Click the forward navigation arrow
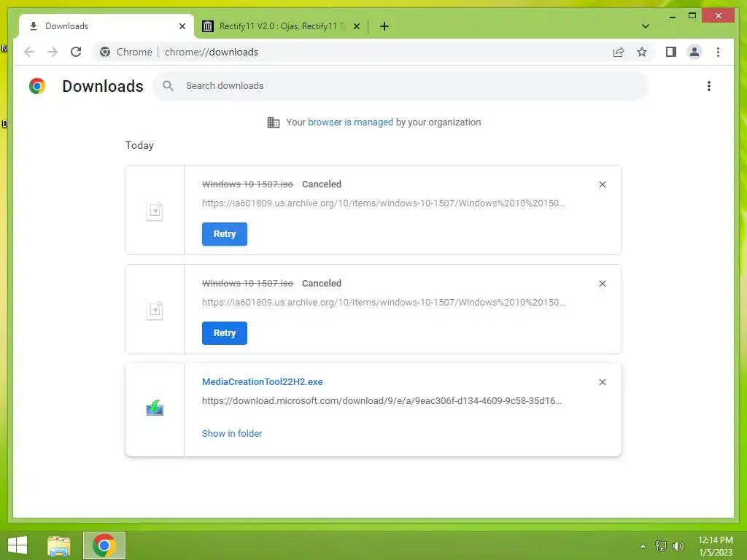Screen dimensions: 747x560 click(x=53, y=52)
